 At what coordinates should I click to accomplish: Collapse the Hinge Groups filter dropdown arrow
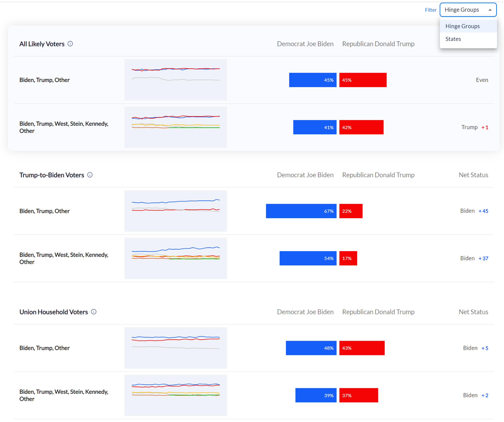click(490, 10)
